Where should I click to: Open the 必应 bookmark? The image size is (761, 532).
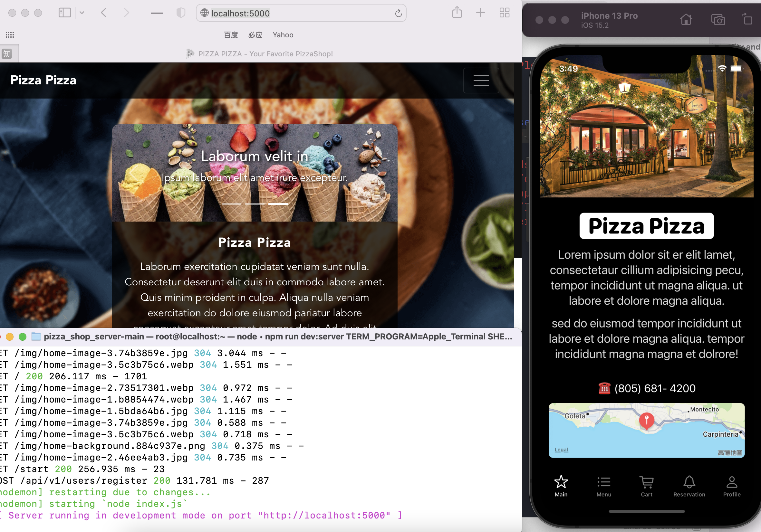tap(255, 35)
